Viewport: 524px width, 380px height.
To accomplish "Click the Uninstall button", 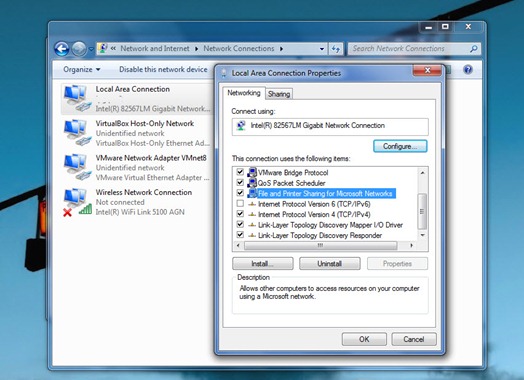I will 330,264.
